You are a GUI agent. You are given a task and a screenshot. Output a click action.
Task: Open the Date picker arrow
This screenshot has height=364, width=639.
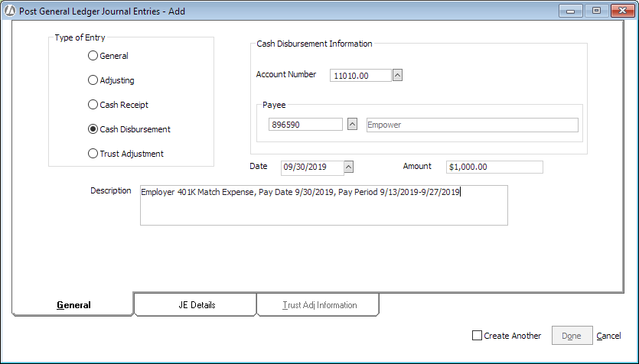[x=349, y=167]
